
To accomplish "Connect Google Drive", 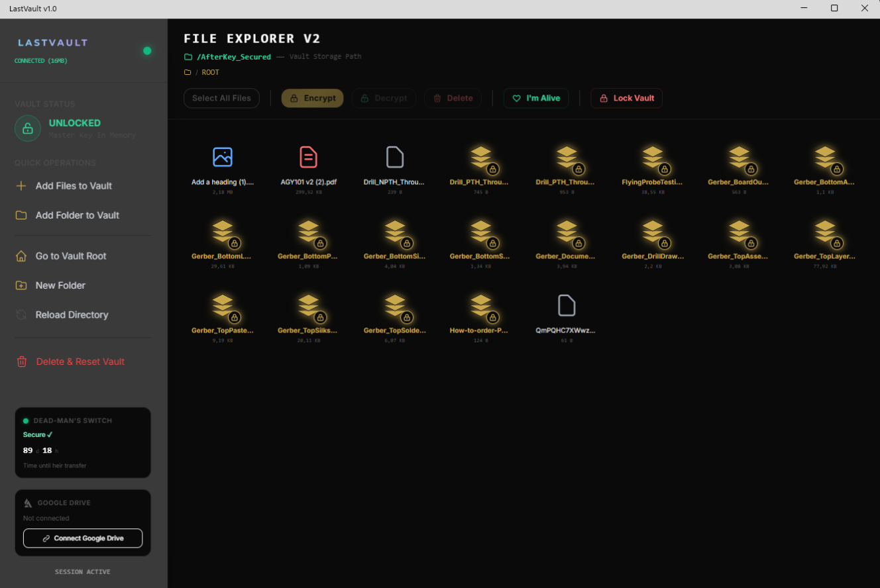I will [x=83, y=538].
